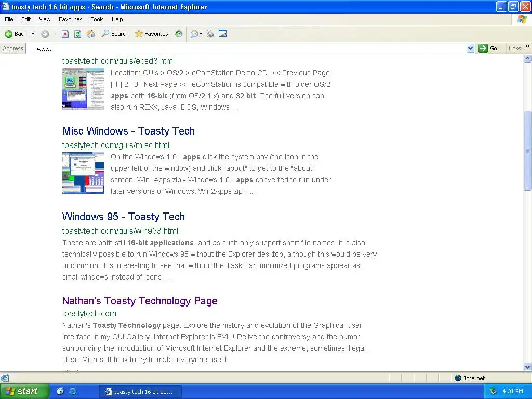Open Nathan's Toasty Technology Page result
Image resolution: width=532 pixels, height=399 pixels.
click(x=140, y=301)
